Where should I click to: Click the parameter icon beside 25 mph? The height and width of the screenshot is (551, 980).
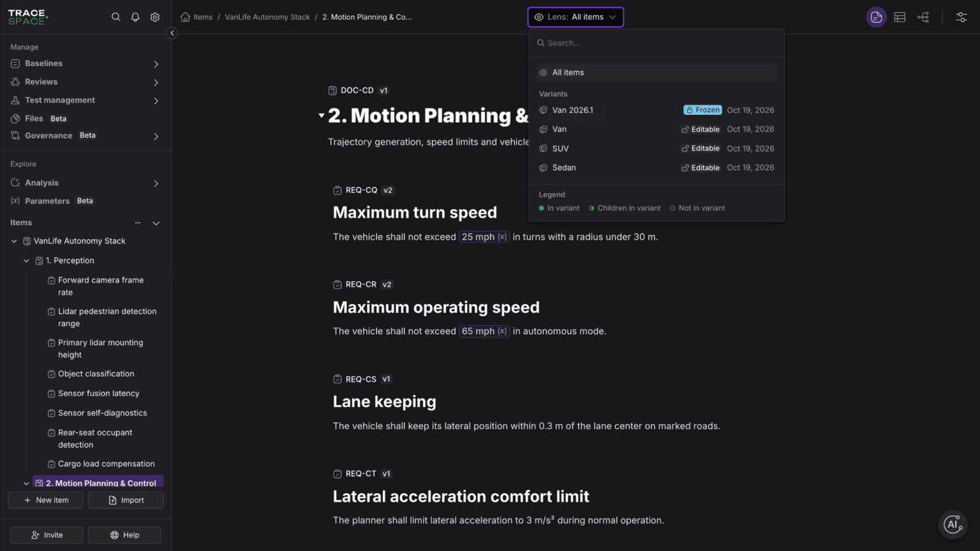click(503, 237)
